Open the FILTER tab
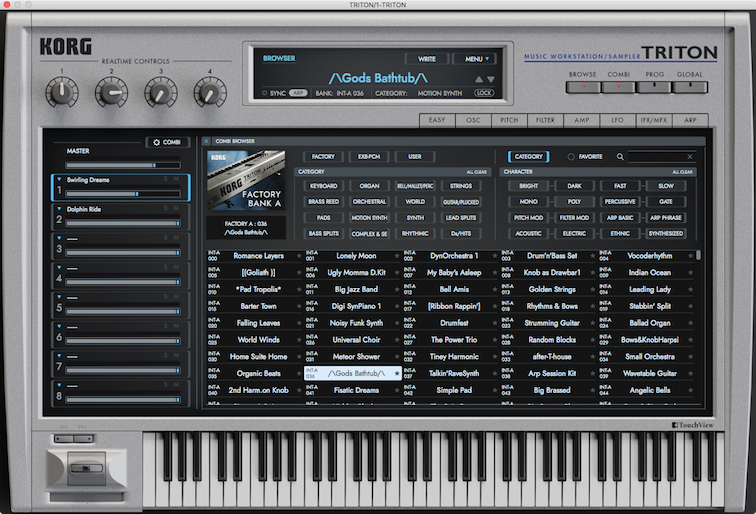Viewport: 756px width, 514px height. click(545, 120)
